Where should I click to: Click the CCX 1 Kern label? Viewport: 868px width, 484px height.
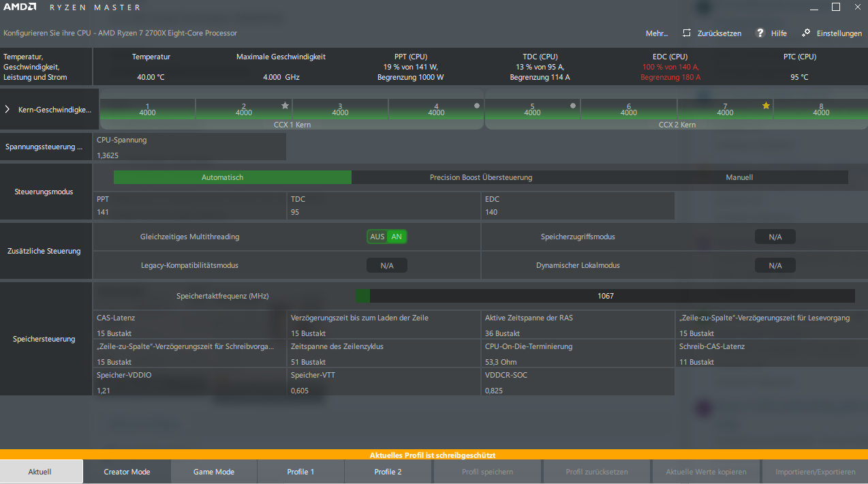coord(292,125)
